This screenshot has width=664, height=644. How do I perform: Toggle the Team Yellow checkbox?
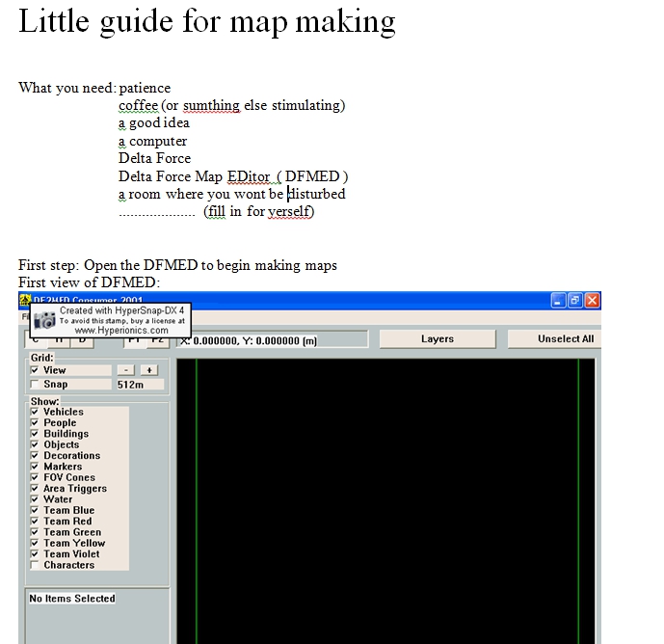[x=35, y=543]
